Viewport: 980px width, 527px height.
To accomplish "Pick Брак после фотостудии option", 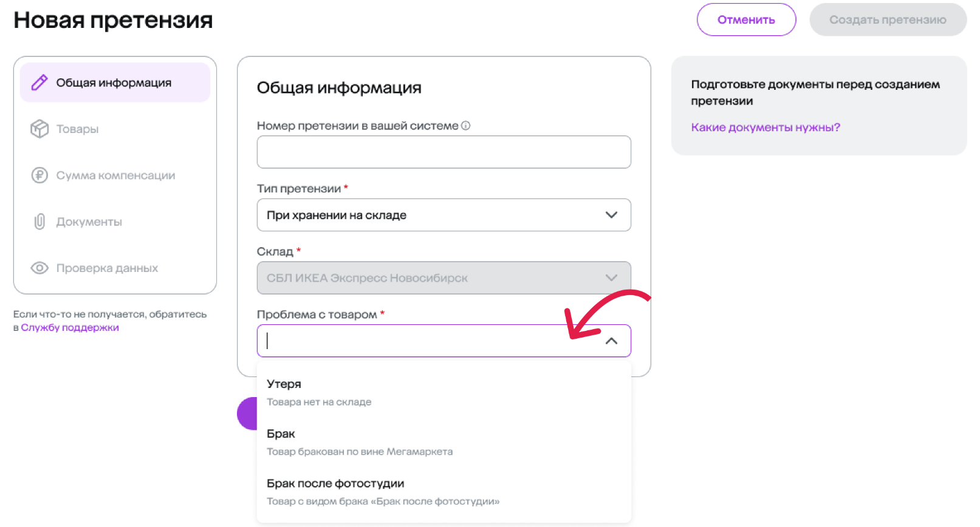I will pyautogui.click(x=335, y=484).
